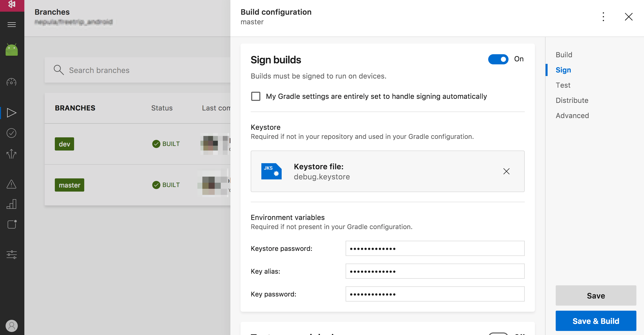Viewport: 644px width, 335px height.
Task: Click the Save & Build button
Action: 596,321
